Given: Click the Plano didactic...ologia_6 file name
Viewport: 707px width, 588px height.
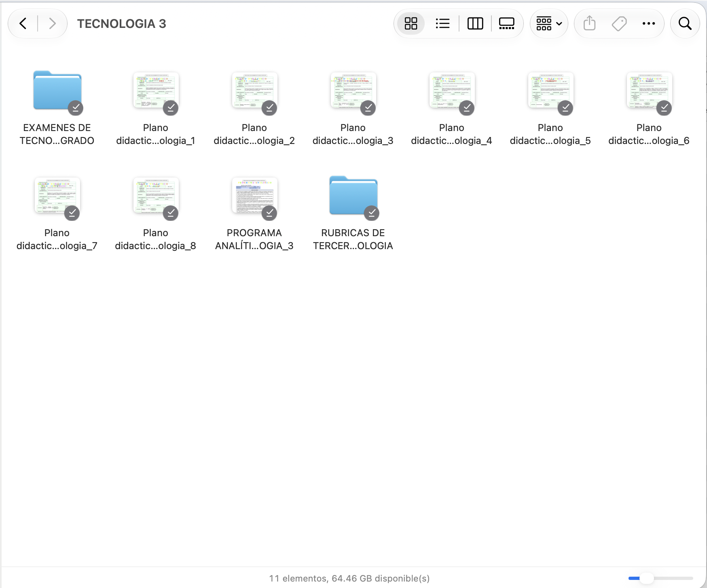Looking at the screenshot, I should [x=649, y=134].
